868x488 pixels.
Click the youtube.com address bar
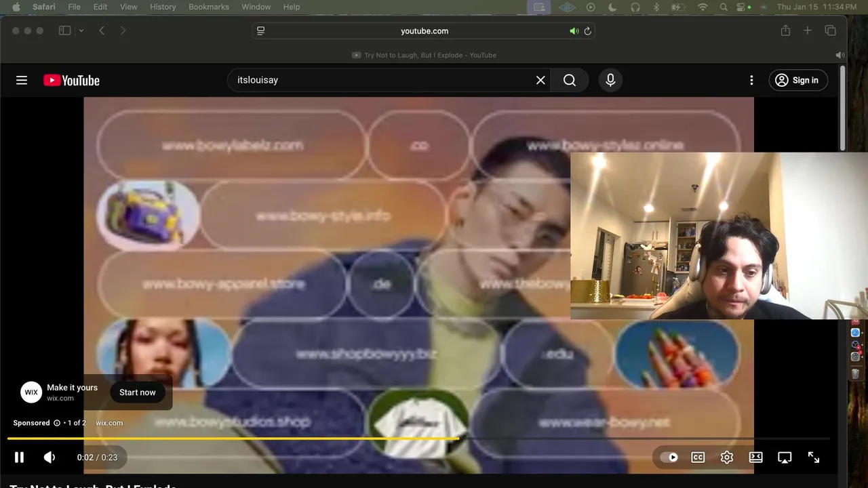tap(424, 30)
